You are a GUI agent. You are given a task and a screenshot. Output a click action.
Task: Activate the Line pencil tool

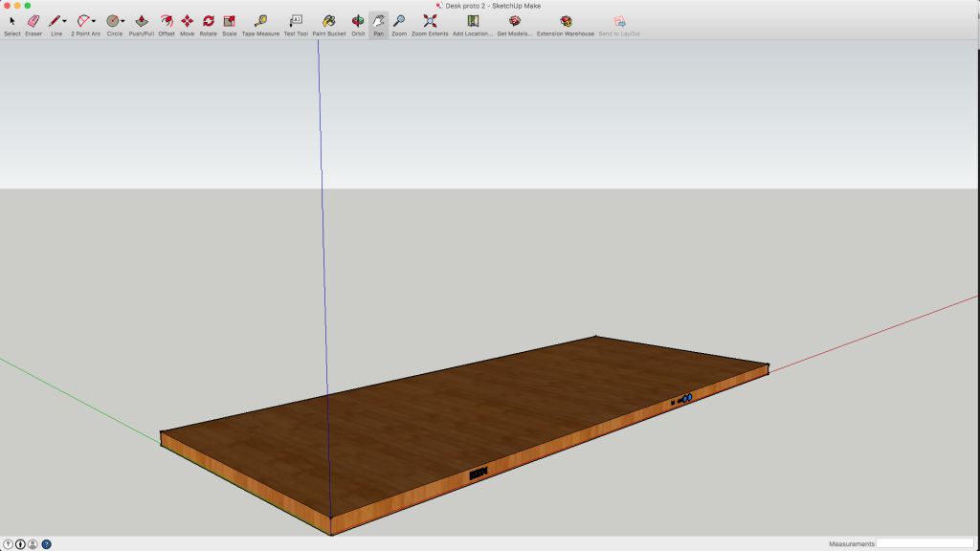pos(55,21)
